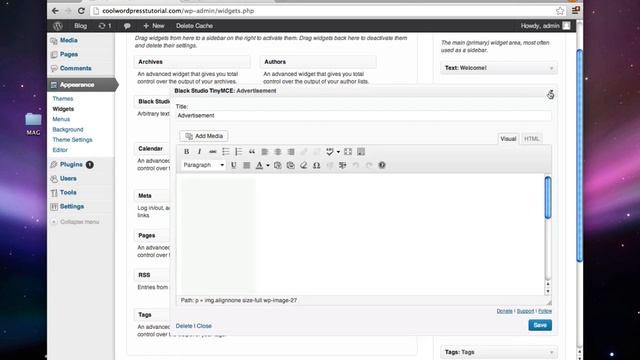Viewport: 640px width, 360px height.
Task: Insert an ordered numbered list
Action: tap(239, 152)
